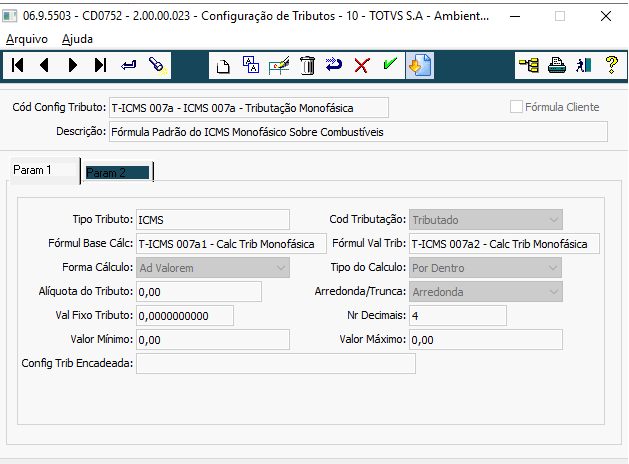The width and height of the screenshot is (629, 464).
Task: Open the Arredonda/Trunca dropdown
Action: coord(486,292)
